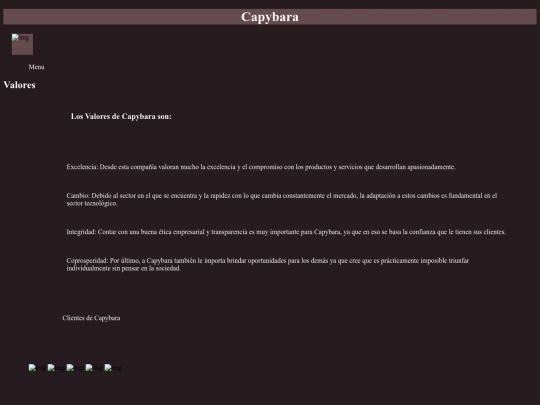The width and height of the screenshot is (540, 405).
Task: Click the Cambio paragraph
Action: click(x=282, y=199)
